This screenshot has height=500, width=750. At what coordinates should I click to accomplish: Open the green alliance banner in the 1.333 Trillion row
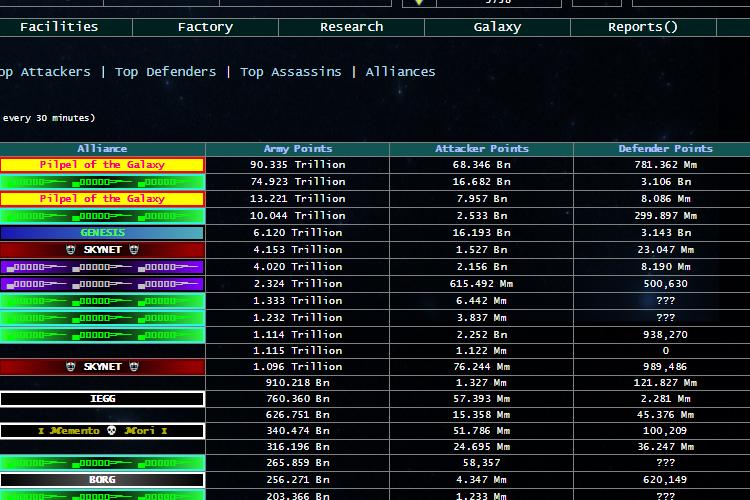[102, 300]
